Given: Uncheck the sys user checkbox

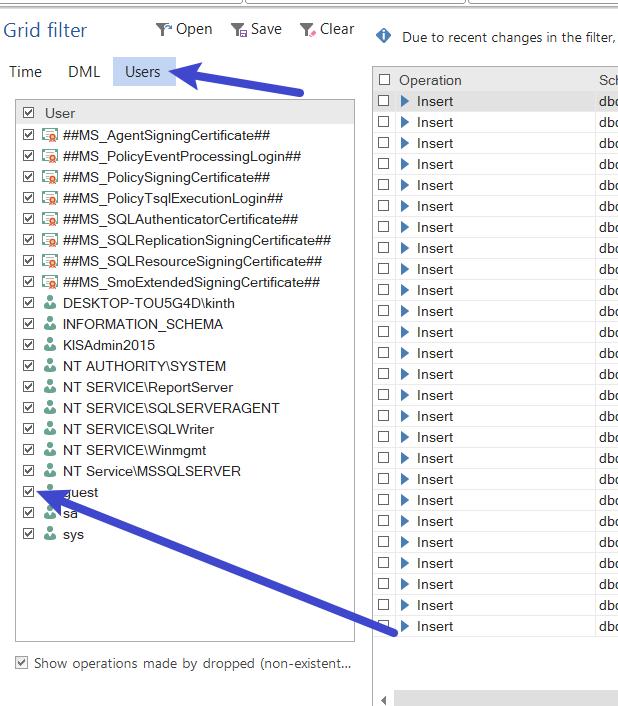Looking at the screenshot, I should coord(28,534).
